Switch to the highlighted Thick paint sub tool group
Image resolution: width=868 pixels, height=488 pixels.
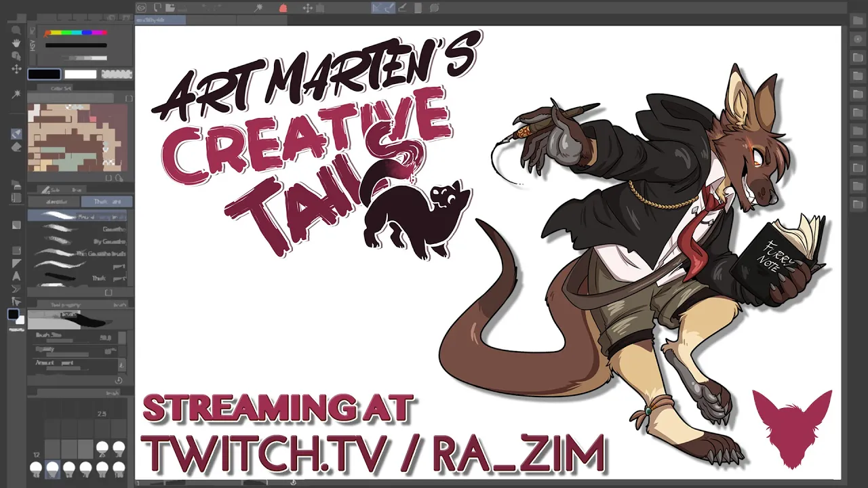[x=107, y=202]
